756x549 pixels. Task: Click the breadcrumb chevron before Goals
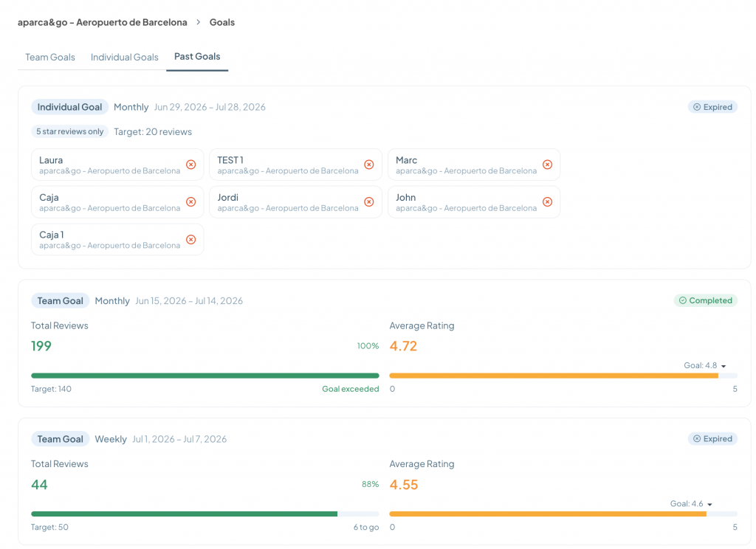(x=198, y=22)
